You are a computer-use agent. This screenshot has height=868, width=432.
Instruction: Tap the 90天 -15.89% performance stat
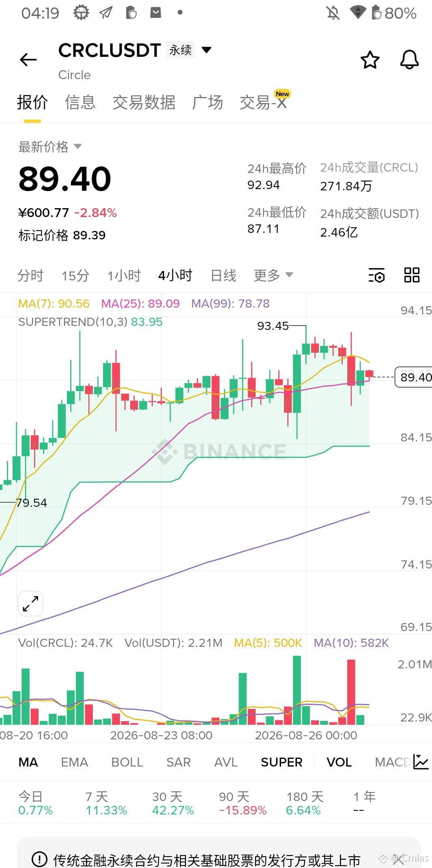(x=243, y=803)
